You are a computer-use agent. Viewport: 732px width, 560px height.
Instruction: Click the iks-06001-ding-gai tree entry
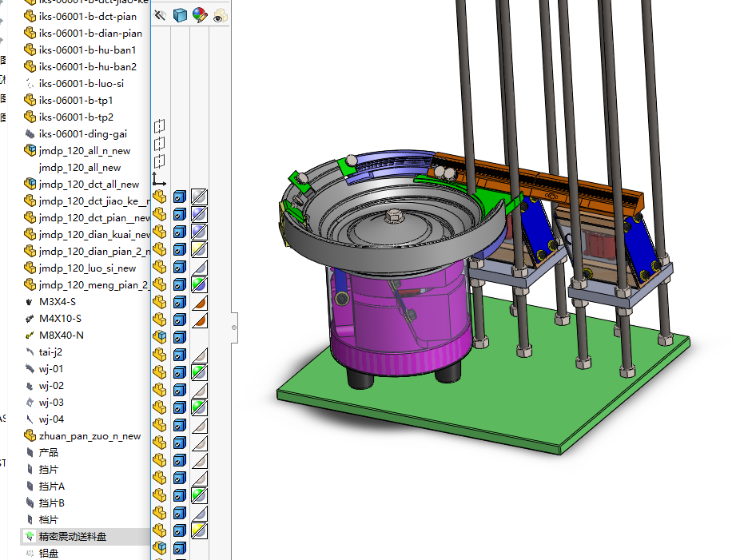coord(82,133)
